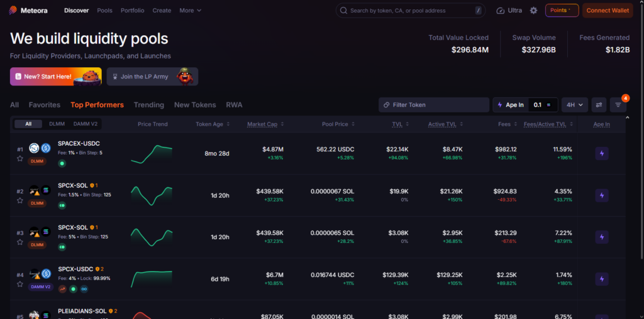The image size is (644, 319).
Task: Click the Ape In lightning button for row #3
Action: (602, 237)
